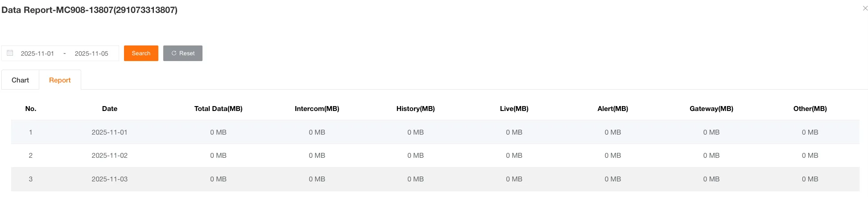
Task: Click the Gateway(MB) column header
Action: click(711, 109)
